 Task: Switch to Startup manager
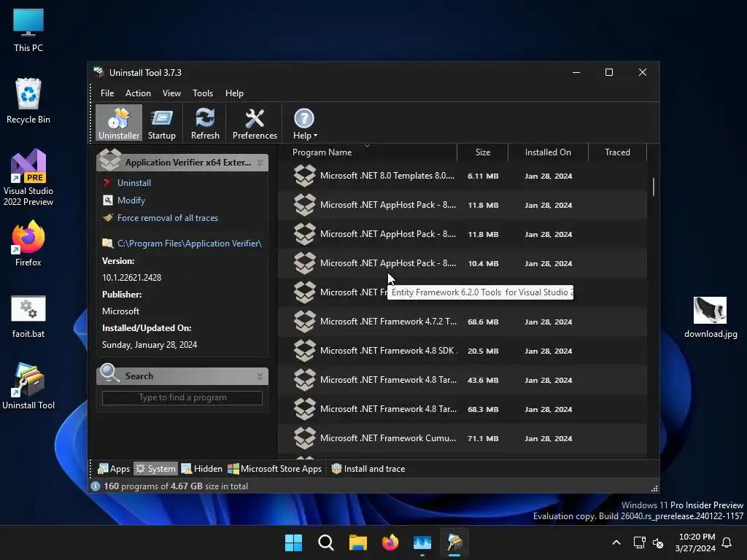161,123
